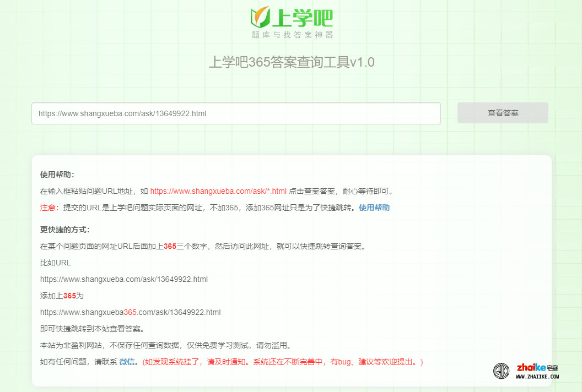This screenshot has height=392, width=582.
Task: Click the red 注意: label
Action: point(50,208)
